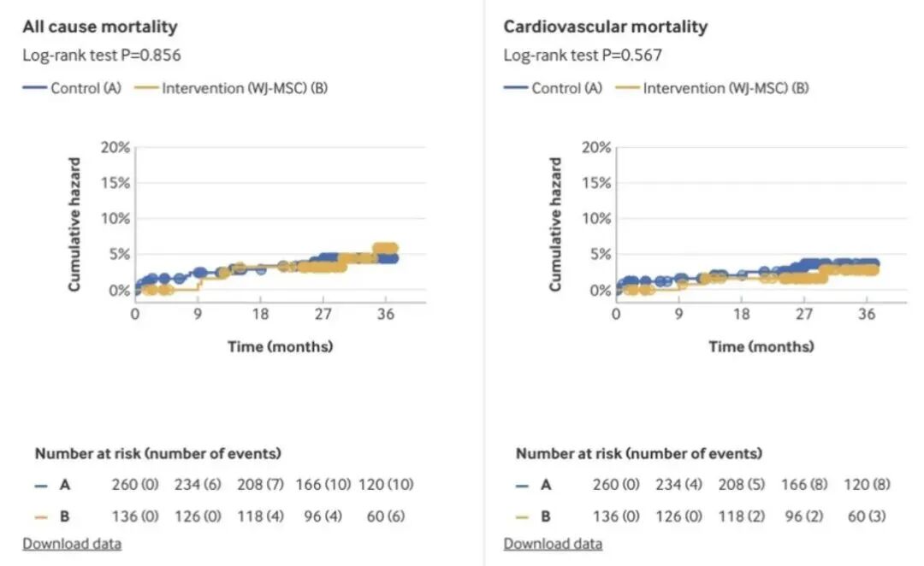Click Download data link below All cause mortality
The image size is (924, 566).
click(x=72, y=544)
